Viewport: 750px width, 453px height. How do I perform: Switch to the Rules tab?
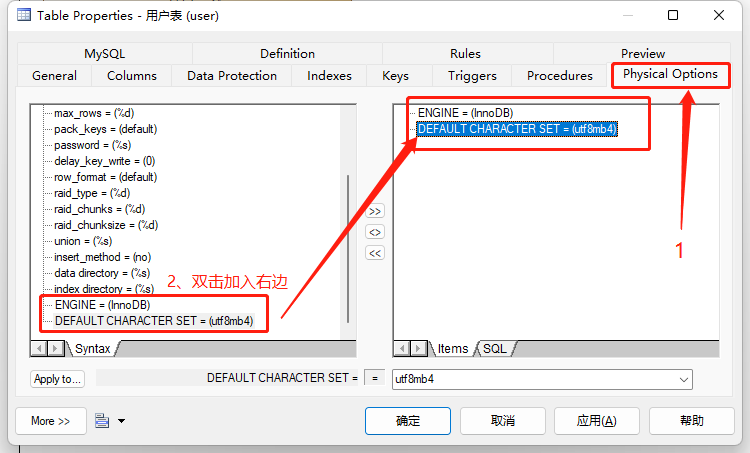[x=465, y=54]
